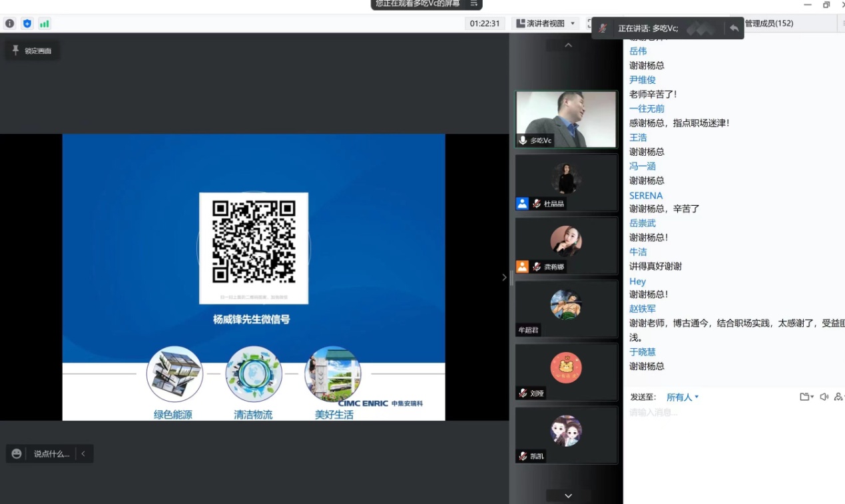This screenshot has height=504, width=845.
Task: Click the message 老师辛苦了！
Action: pos(653,94)
